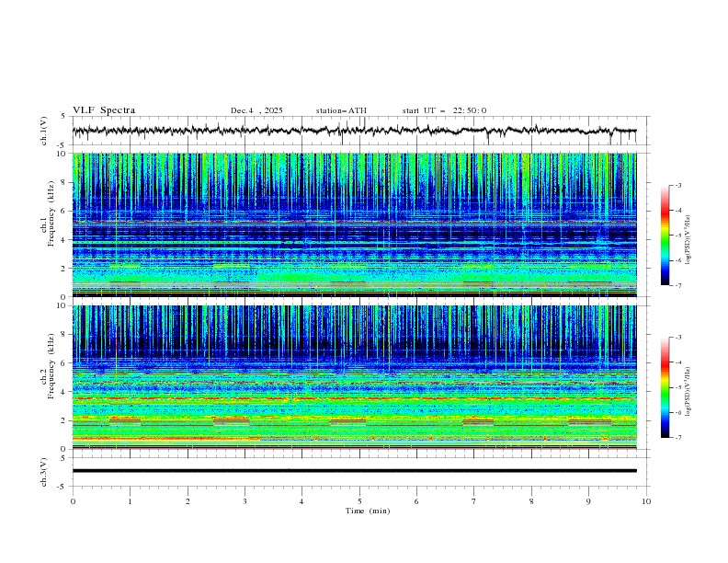This screenshot has width=728, height=563.
Task: Click the ch.3(V) flat waveform panel
Action: tap(358, 470)
